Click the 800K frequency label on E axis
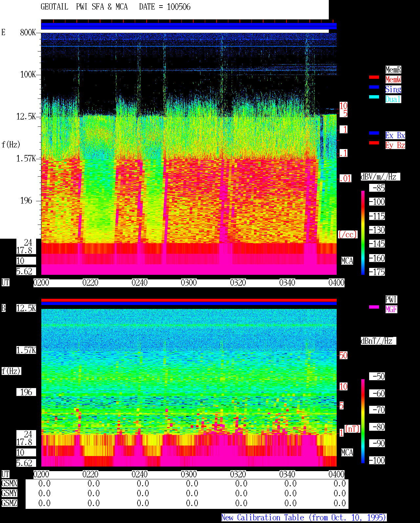Viewport: 420px width, 523px height. click(28, 33)
